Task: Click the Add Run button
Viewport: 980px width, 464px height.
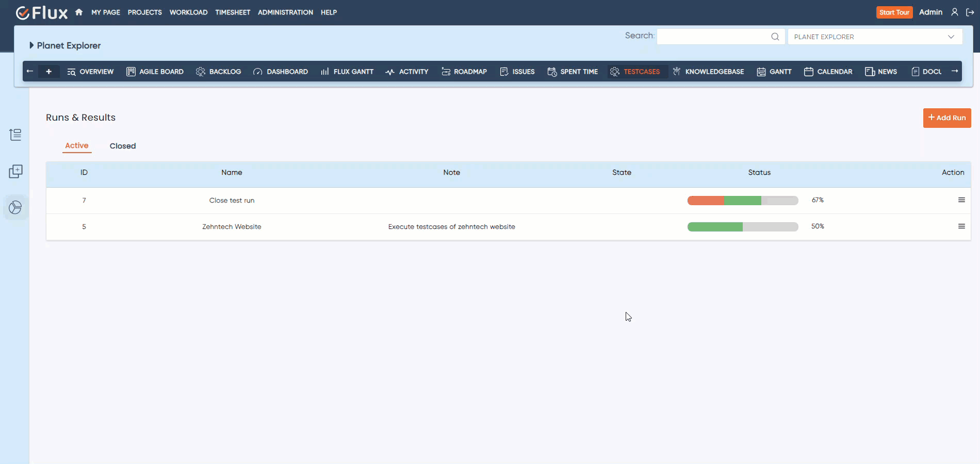Action: coord(946,118)
